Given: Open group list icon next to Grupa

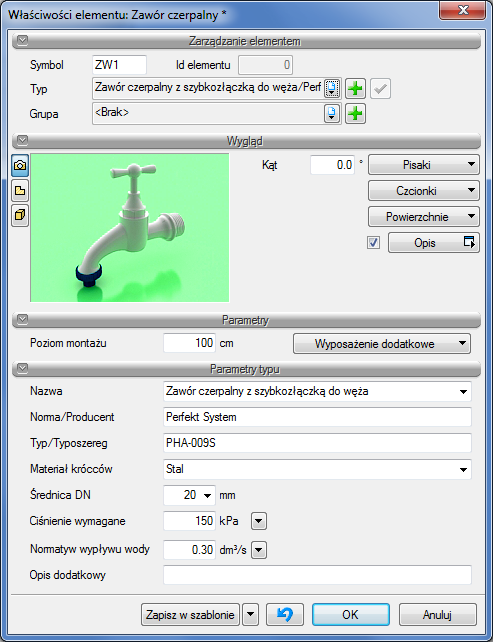Looking at the screenshot, I should (x=332, y=113).
